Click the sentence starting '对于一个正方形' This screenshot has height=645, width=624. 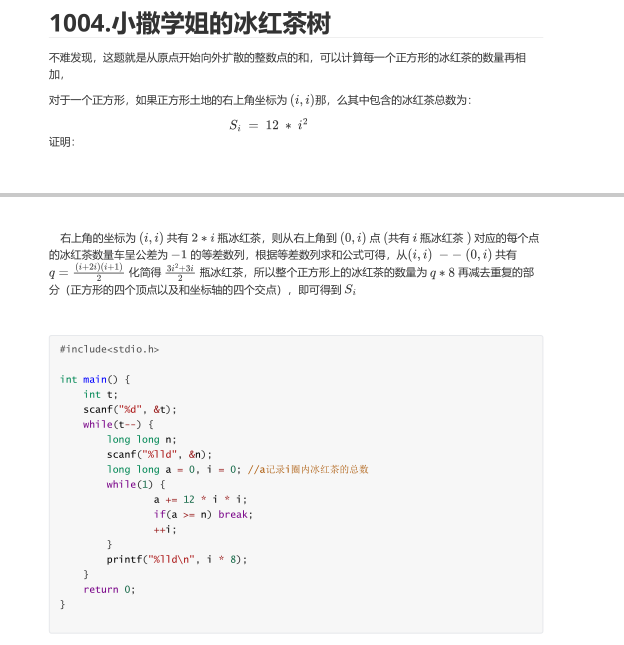coord(260,100)
